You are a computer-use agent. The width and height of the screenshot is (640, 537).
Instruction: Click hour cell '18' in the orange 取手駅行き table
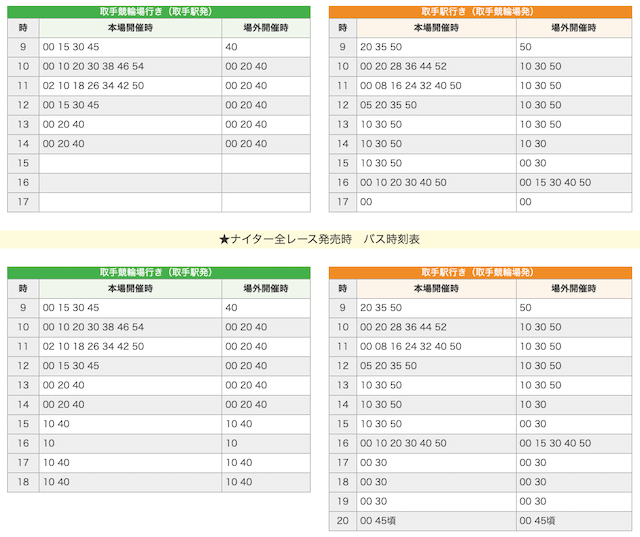pos(343,482)
